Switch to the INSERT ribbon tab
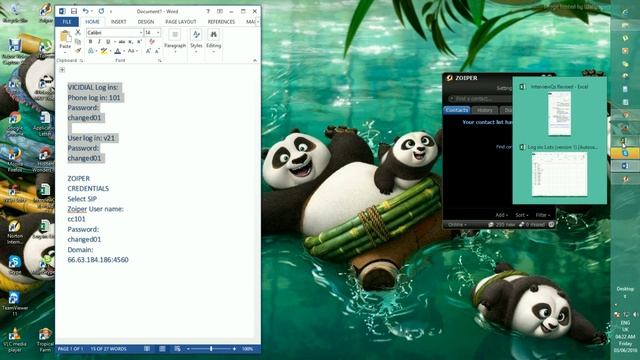Viewport: 640px width, 360px height. 118,22
